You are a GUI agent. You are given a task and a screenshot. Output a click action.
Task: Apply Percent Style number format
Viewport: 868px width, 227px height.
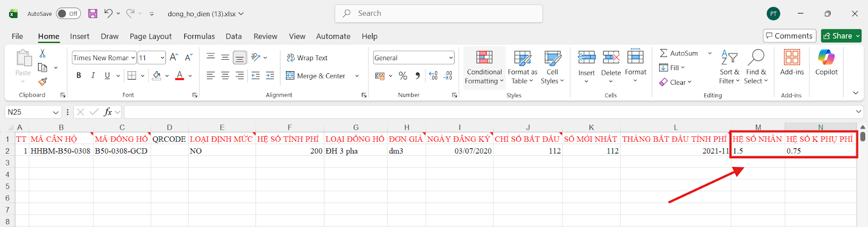click(403, 76)
